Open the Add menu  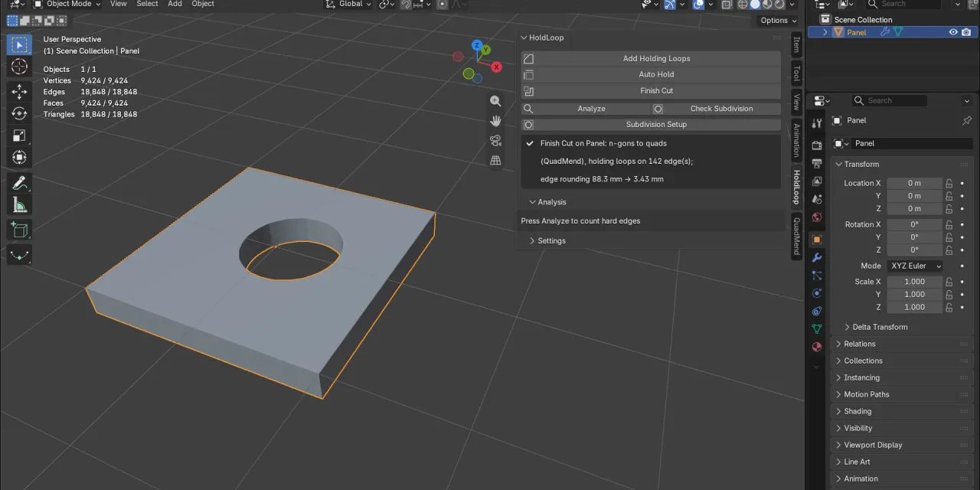click(175, 4)
